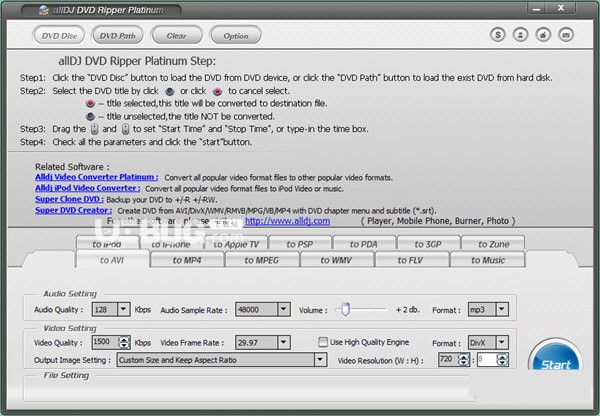Image resolution: width=600 pixels, height=416 pixels.
Task: Click the File Setting group label
Action: (66, 375)
